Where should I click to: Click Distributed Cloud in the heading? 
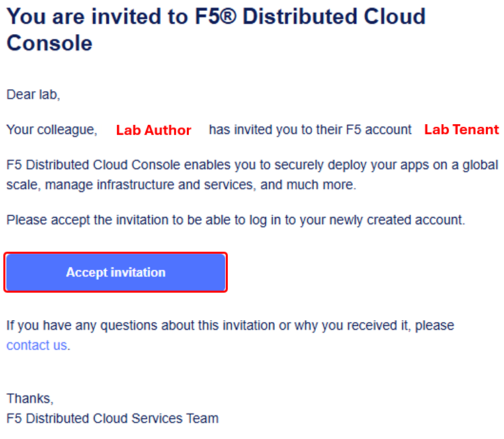click(x=333, y=16)
